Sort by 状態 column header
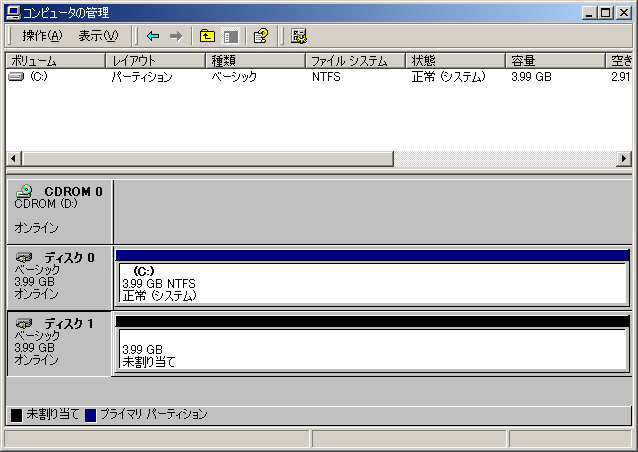This screenshot has height=452, width=638. click(456, 61)
